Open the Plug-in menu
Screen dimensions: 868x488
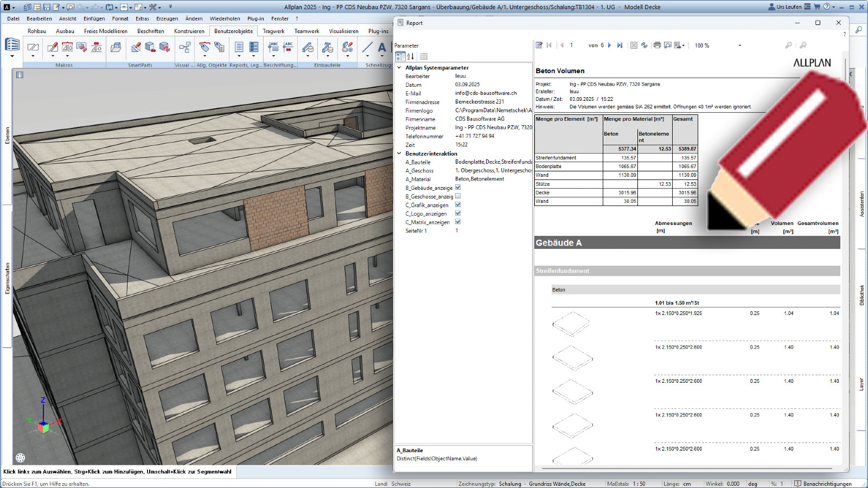pos(256,18)
